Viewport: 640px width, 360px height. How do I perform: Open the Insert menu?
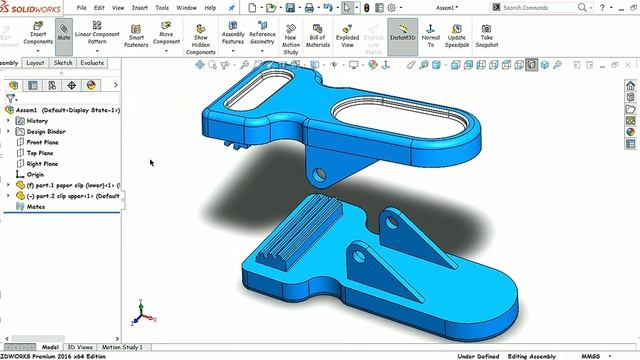pyautogui.click(x=140, y=8)
